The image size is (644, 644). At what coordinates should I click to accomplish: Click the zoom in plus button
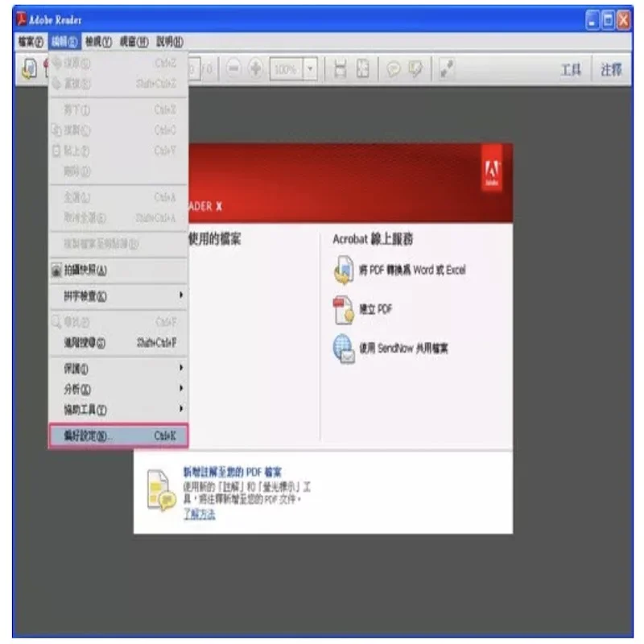(x=255, y=68)
